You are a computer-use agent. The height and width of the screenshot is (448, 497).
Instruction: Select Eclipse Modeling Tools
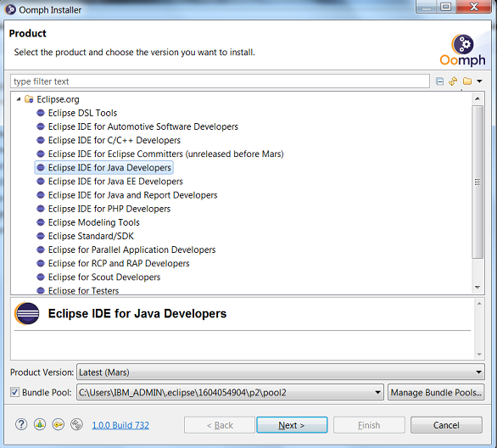pyautogui.click(x=94, y=222)
